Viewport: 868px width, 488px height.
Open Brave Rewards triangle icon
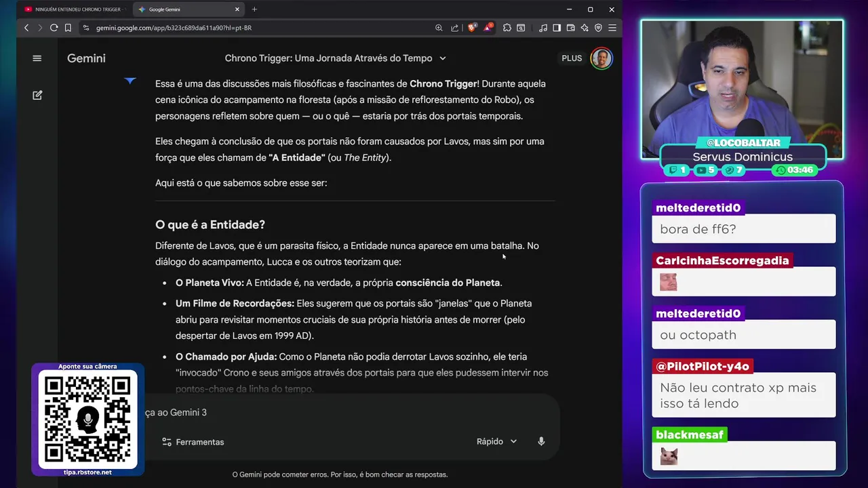488,28
